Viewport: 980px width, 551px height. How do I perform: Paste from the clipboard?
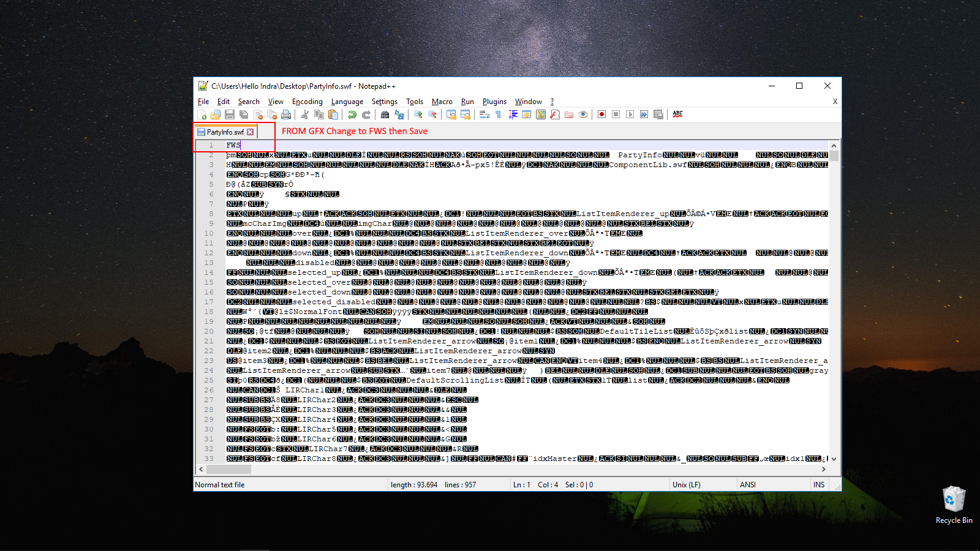333,114
